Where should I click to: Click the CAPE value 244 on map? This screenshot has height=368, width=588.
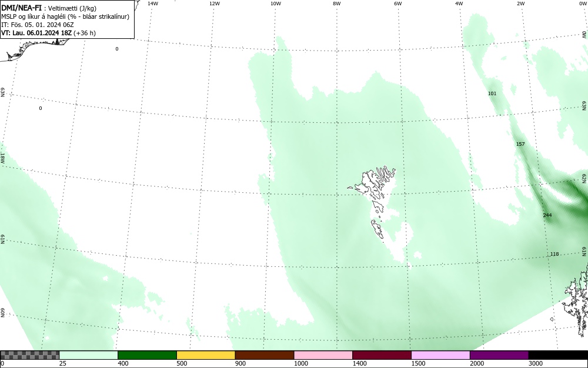click(547, 215)
